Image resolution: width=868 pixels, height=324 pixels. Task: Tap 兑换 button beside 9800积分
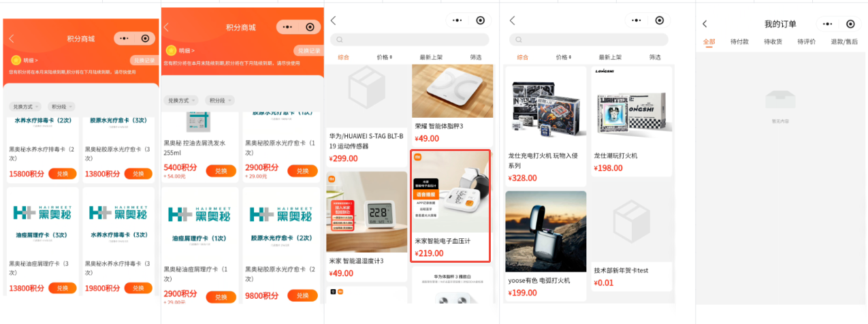coord(302,296)
